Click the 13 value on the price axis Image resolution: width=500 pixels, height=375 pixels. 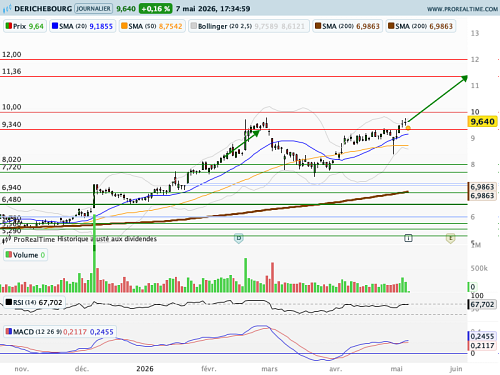(475, 33)
